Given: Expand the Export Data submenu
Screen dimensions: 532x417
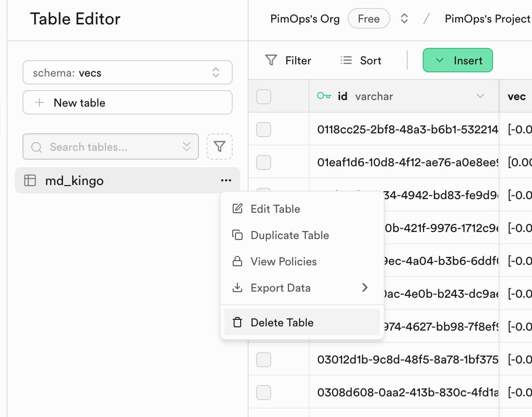Looking at the screenshot, I should point(365,288).
